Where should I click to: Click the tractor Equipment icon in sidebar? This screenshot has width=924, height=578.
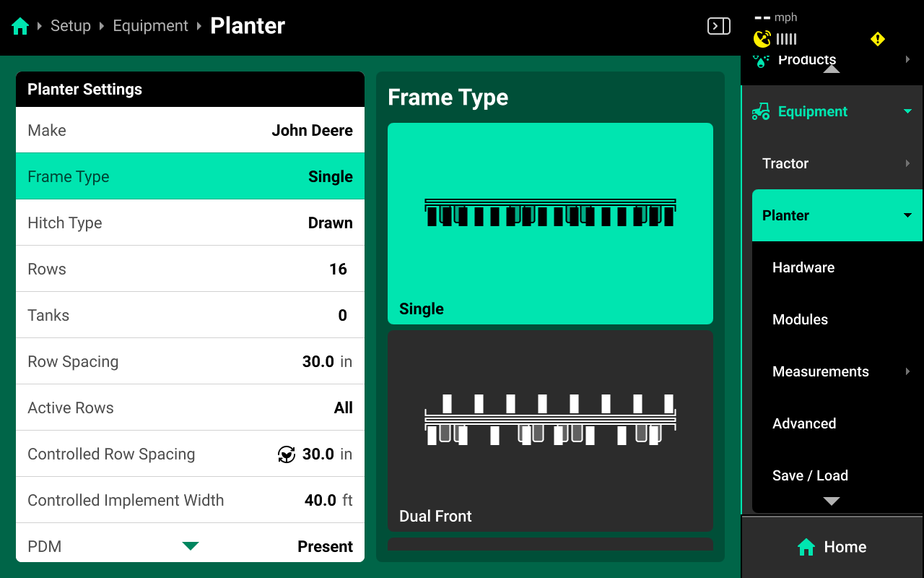(x=761, y=112)
